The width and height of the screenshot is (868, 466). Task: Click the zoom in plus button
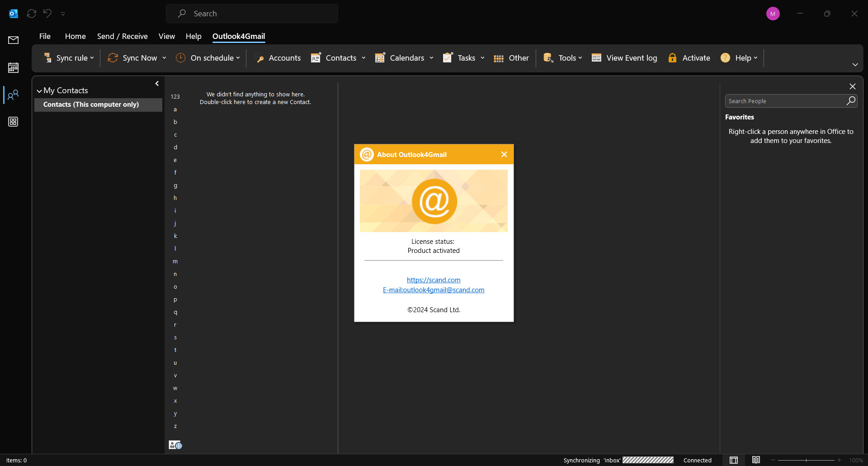(x=839, y=460)
